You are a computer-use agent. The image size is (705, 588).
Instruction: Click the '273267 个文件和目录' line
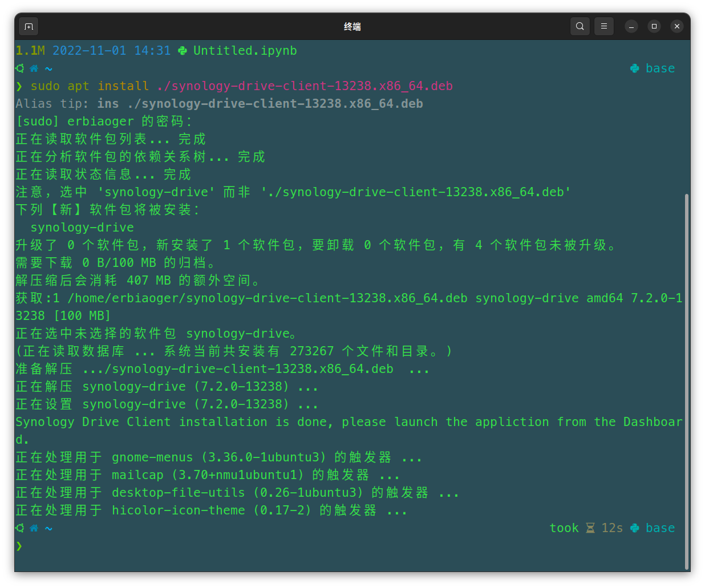(234, 351)
